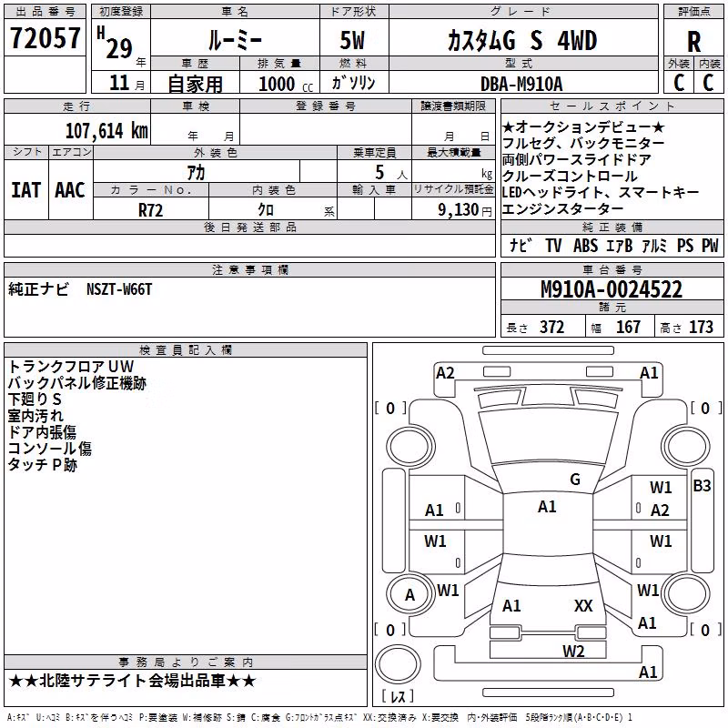Click the ★オークションデビュー★ sales point
This screenshot has width=728, height=728.
pyautogui.click(x=583, y=126)
